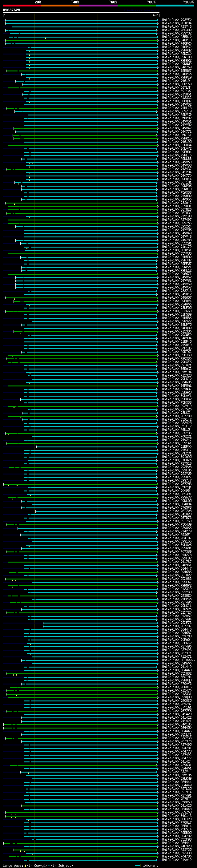Select hit label UniRef100_B6T1H1
Image resolution: width=197 pixels, height=868 pixels.
[176, 182]
